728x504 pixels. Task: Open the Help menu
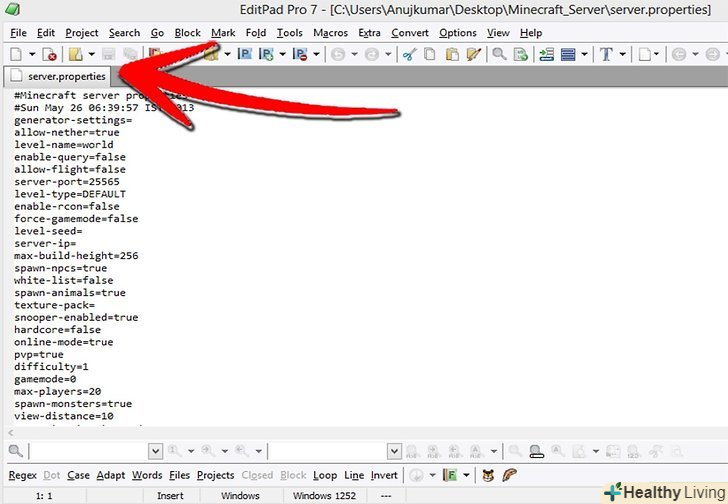coord(531,33)
